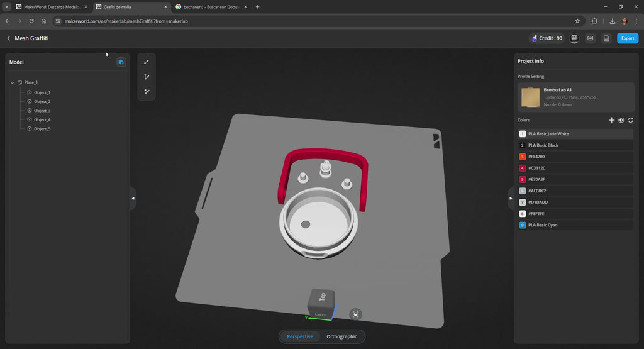
Task: Click the Project Info heading
Action: pyautogui.click(x=531, y=61)
